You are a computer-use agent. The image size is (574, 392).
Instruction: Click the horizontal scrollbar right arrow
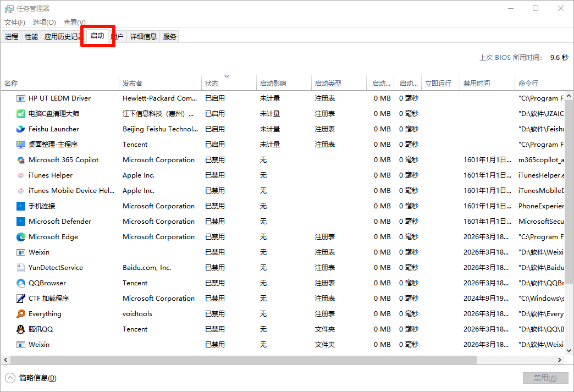[560, 360]
